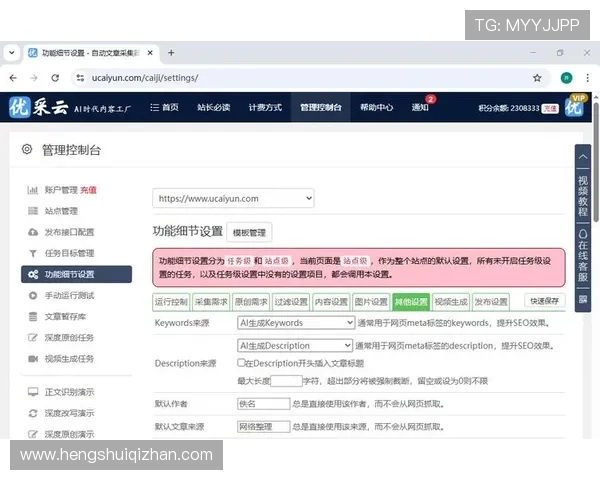Open 帮助中心 in the top navigation

[x=377, y=107]
